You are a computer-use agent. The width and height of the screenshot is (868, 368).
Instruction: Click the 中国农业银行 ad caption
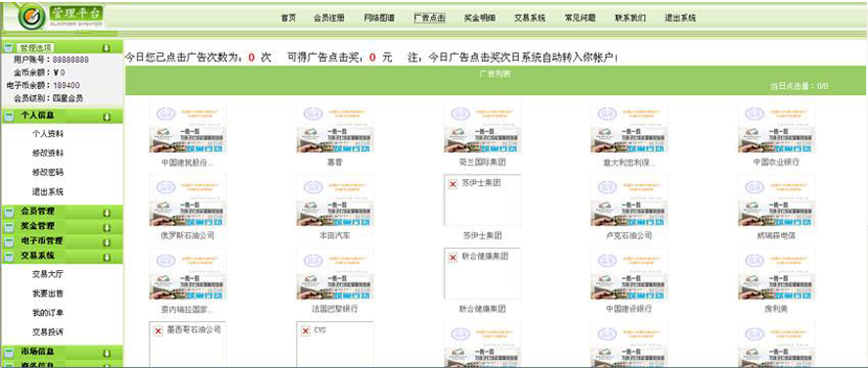point(777,162)
